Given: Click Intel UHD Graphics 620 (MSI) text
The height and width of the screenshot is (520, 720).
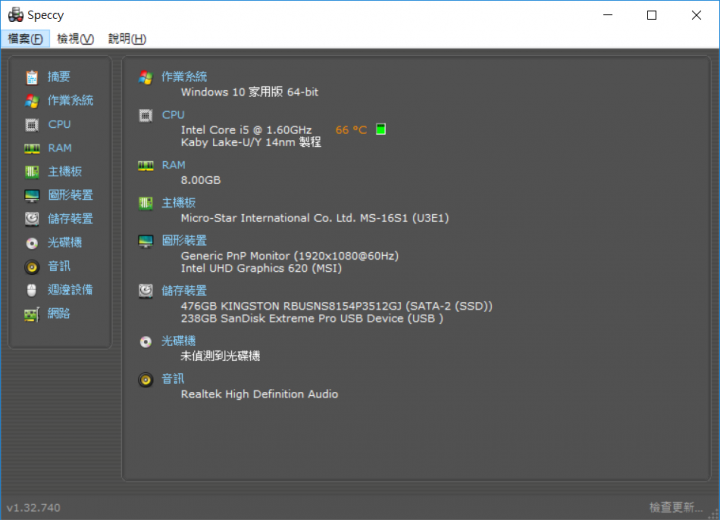Looking at the screenshot, I should click(261, 268).
